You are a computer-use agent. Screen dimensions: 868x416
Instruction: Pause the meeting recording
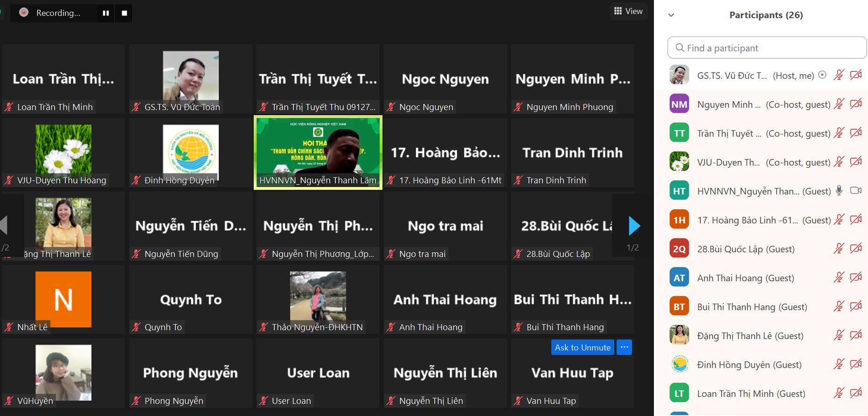click(106, 13)
